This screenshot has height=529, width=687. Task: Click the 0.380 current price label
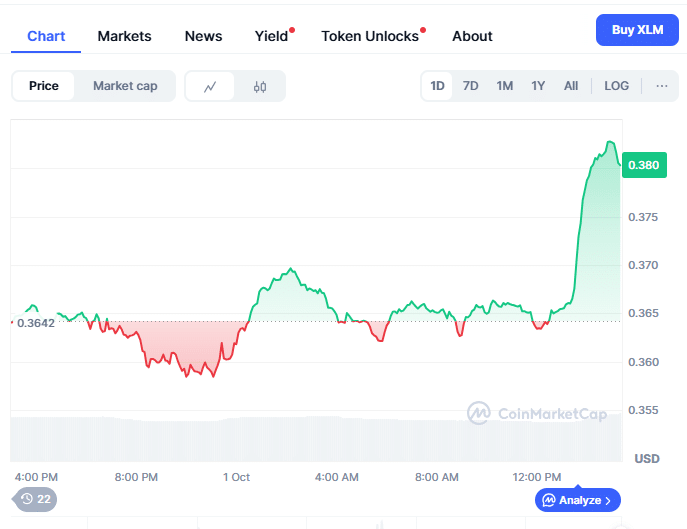(643, 165)
